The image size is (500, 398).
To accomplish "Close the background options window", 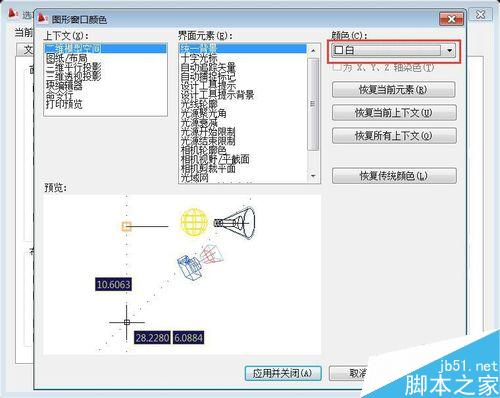I will (480, 14).
